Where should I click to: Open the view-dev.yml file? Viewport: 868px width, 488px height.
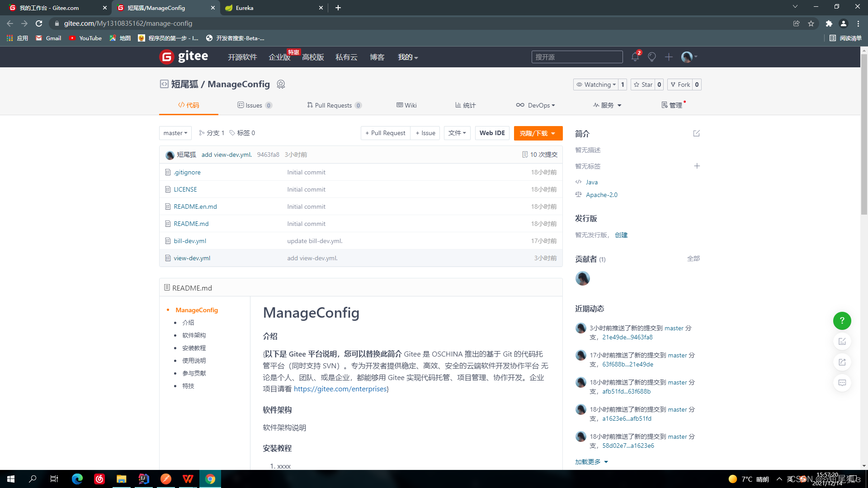[x=192, y=258]
